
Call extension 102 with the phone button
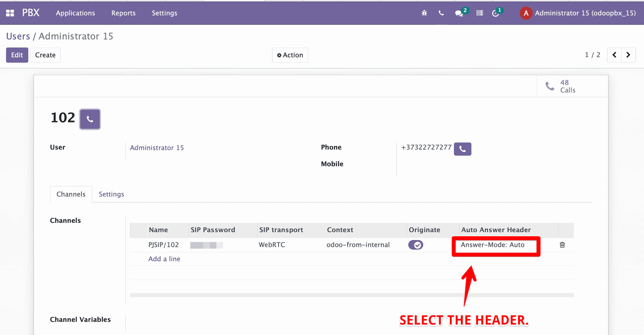click(x=90, y=119)
